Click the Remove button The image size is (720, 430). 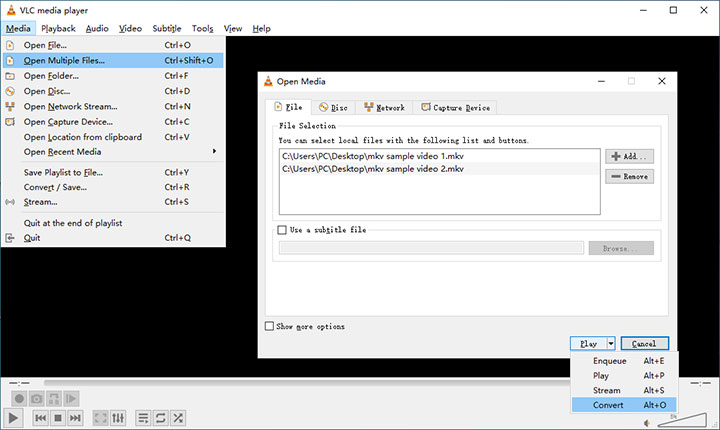(629, 176)
